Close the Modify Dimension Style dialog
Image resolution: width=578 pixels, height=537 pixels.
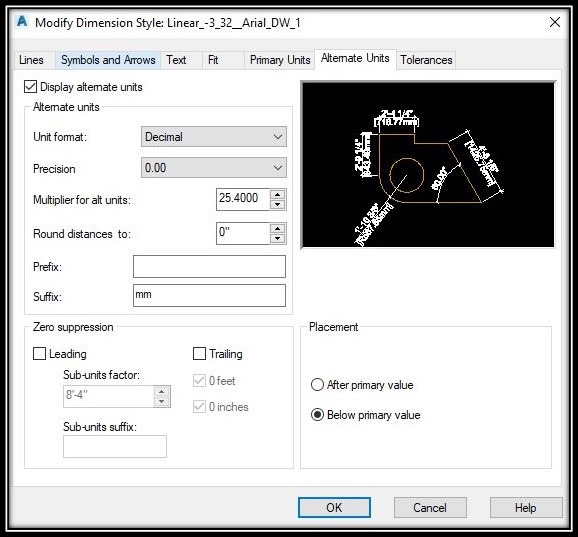pyautogui.click(x=554, y=22)
